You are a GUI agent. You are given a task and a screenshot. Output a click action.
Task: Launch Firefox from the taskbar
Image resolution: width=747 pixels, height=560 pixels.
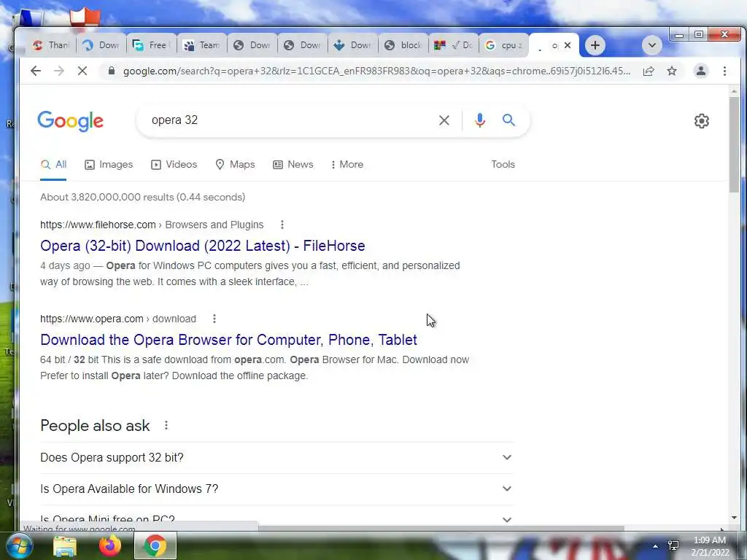[110, 545]
